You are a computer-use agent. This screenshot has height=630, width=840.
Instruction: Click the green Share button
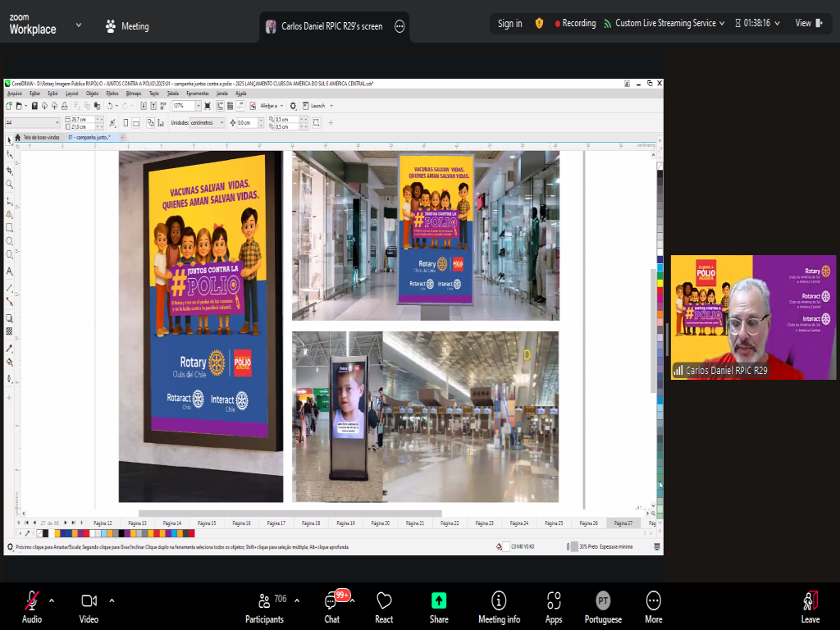439,601
